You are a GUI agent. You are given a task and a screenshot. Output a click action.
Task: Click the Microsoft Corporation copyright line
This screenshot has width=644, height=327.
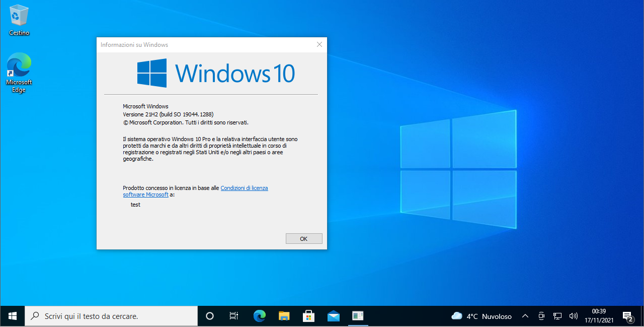click(186, 122)
